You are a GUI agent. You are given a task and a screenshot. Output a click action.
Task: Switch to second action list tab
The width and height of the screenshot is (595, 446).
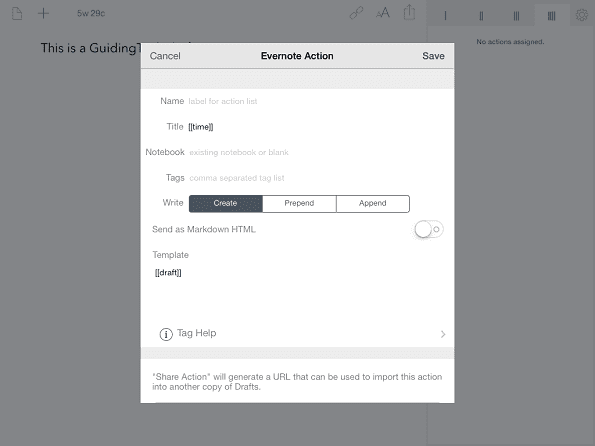(x=481, y=16)
